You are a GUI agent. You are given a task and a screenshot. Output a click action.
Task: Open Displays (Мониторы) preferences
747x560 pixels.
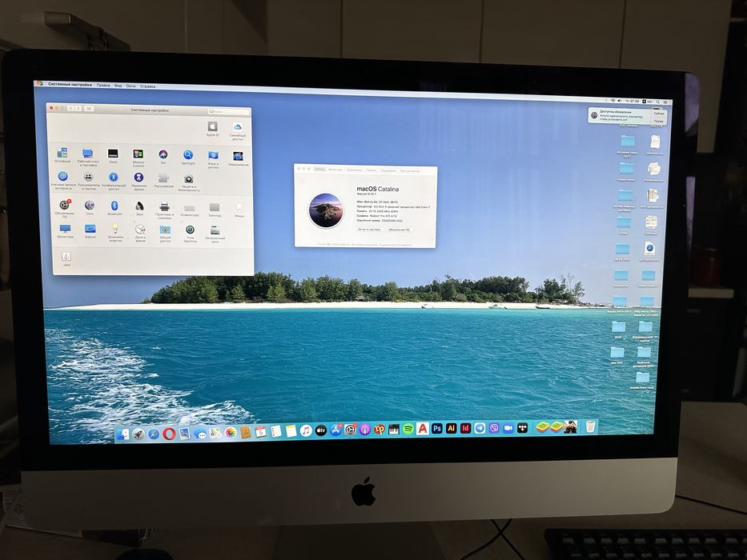tap(66, 230)
